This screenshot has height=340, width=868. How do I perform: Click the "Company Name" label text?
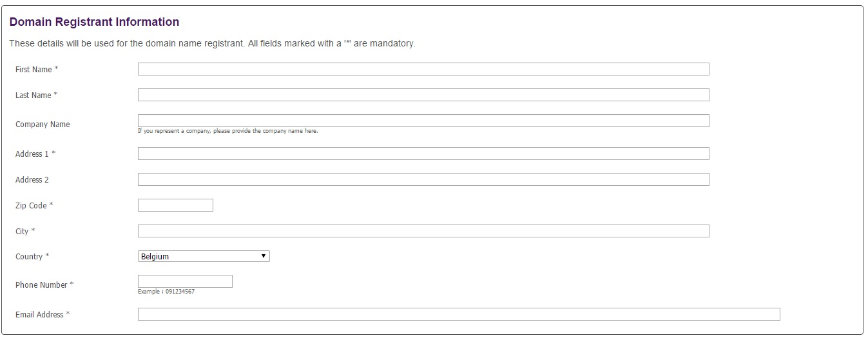tap(43, 125)
